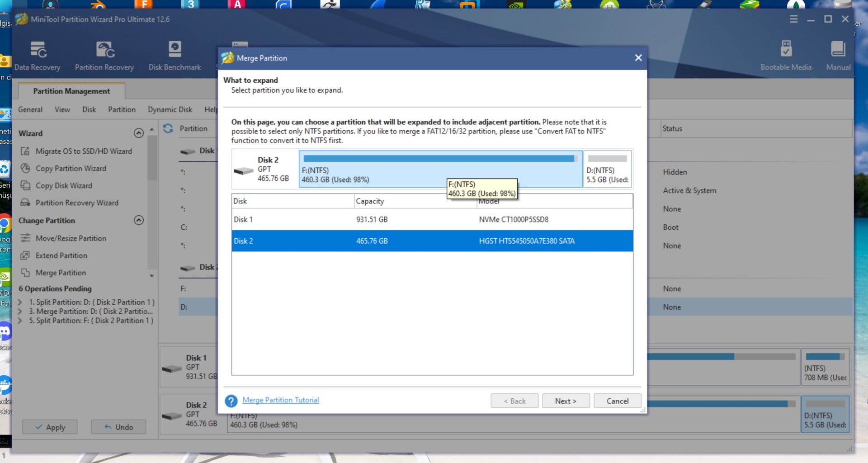This screenshot has width=868, height=463.
Task: Select Disk 2 row in disk list
Action: 432,241
